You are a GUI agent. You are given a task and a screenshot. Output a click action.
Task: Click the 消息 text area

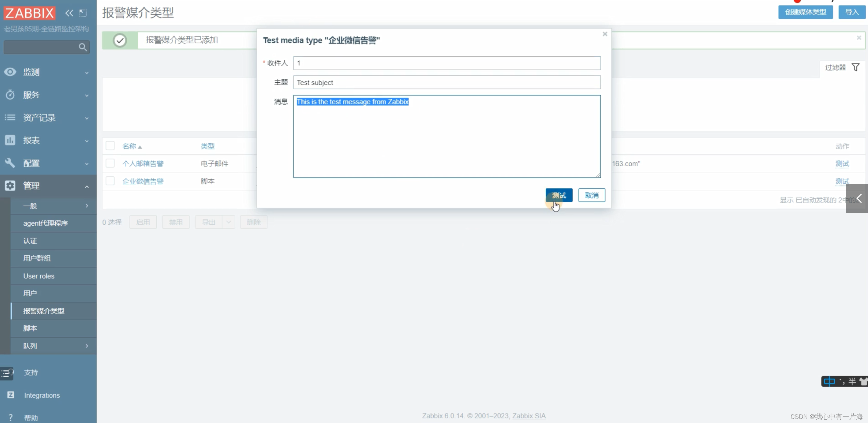coord(447,136)
